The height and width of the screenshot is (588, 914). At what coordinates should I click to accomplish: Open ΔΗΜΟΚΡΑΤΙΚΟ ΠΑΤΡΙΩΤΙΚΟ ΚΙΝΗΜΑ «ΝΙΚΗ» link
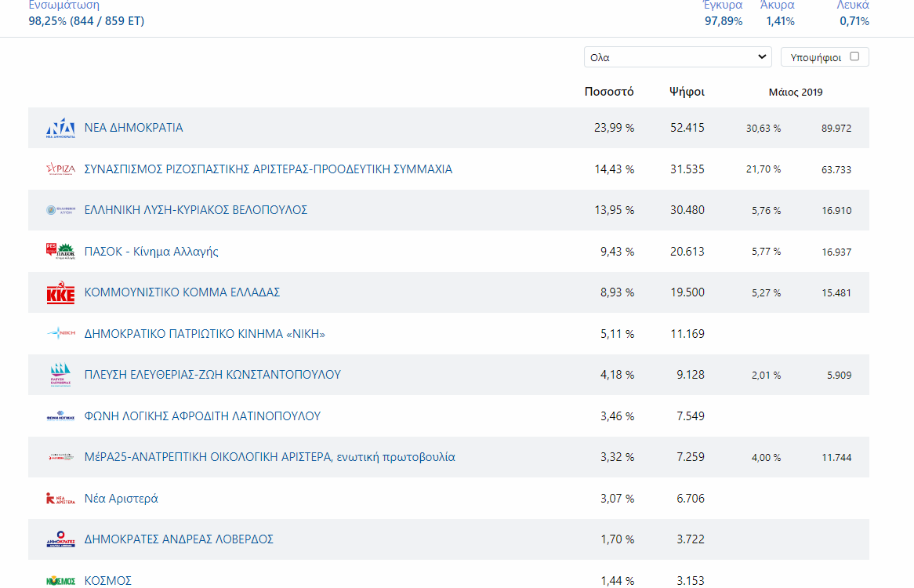pyautogui.click(x=205, y=334)
